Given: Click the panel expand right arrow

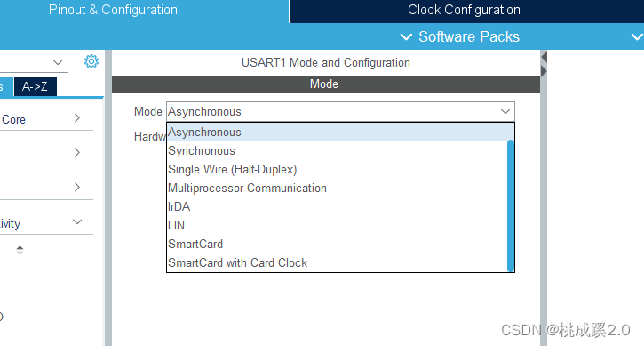Looking at the screenshot, I should (x=545, y=71).
